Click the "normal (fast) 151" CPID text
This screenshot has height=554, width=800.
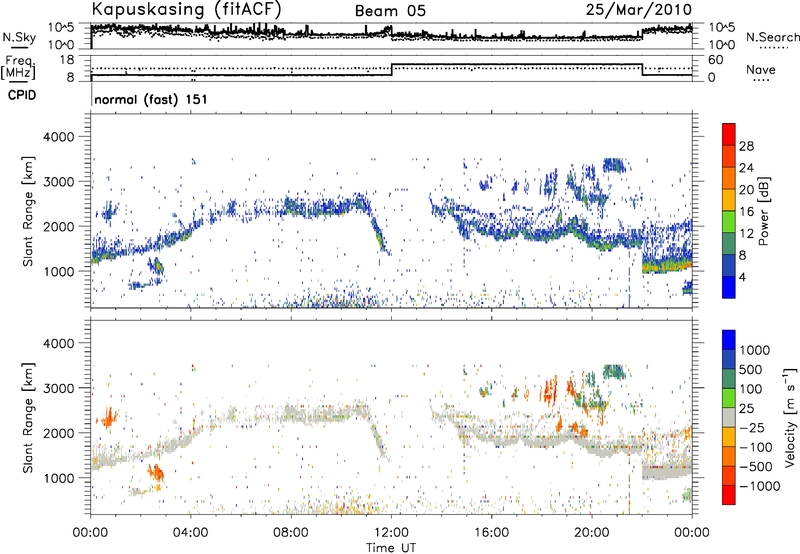pyautogui.click(x=151, y=99)
